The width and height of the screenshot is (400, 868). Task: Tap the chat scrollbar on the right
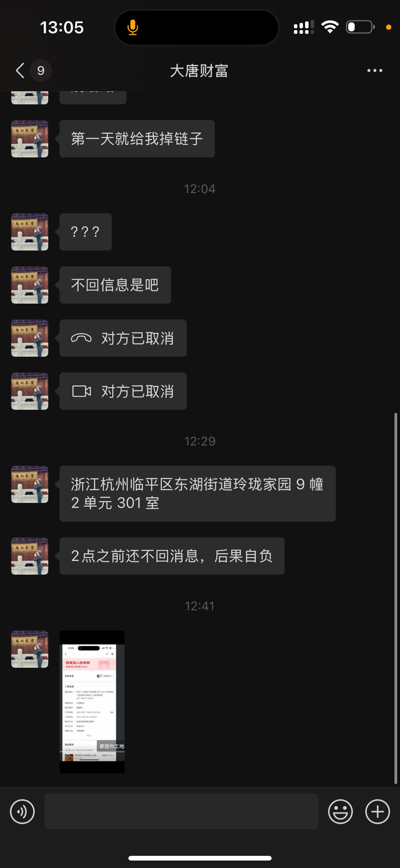coord(395,598)
